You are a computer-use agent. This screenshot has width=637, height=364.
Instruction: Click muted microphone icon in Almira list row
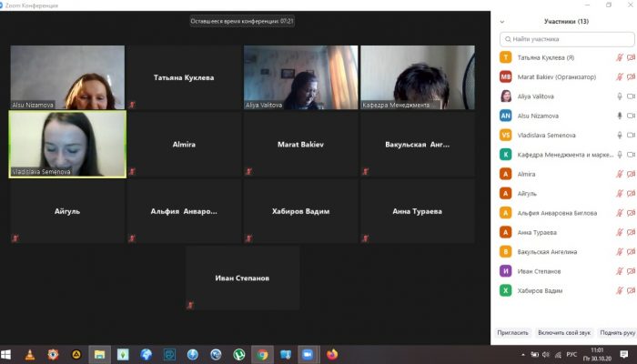tap(620, 174)
